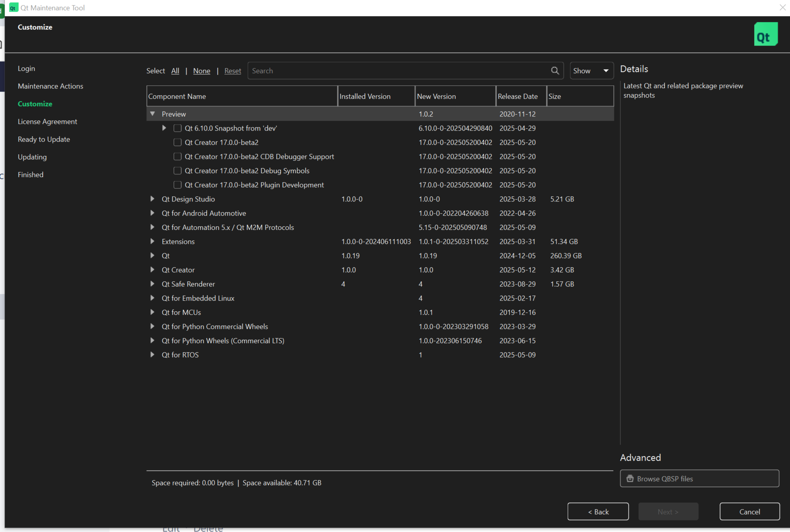Expand the Qt 6.10.0 Snapshot node
The width and height of the screenshot is (790, 532).
(164, 128)
